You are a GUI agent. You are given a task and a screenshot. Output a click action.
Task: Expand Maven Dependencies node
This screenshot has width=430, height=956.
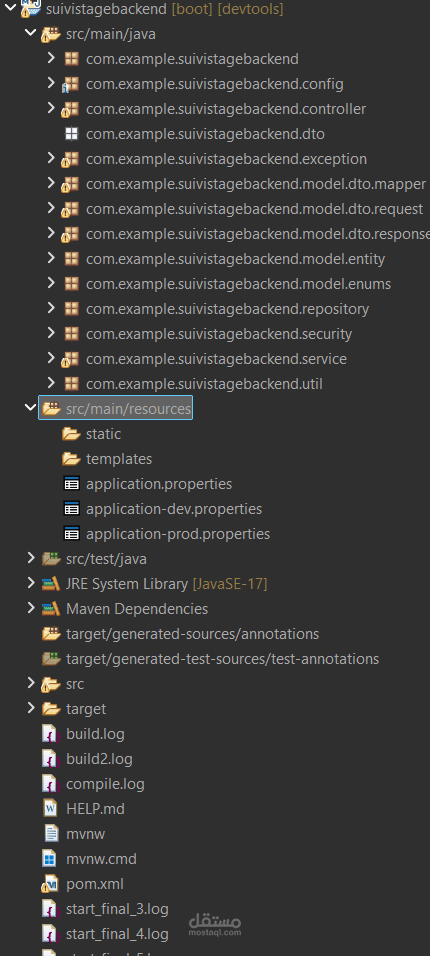click(30, 608)
